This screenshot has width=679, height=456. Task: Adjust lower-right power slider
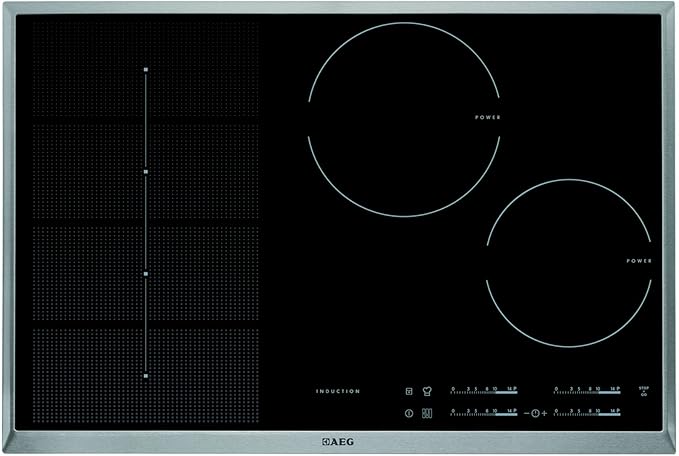[587, 414]
